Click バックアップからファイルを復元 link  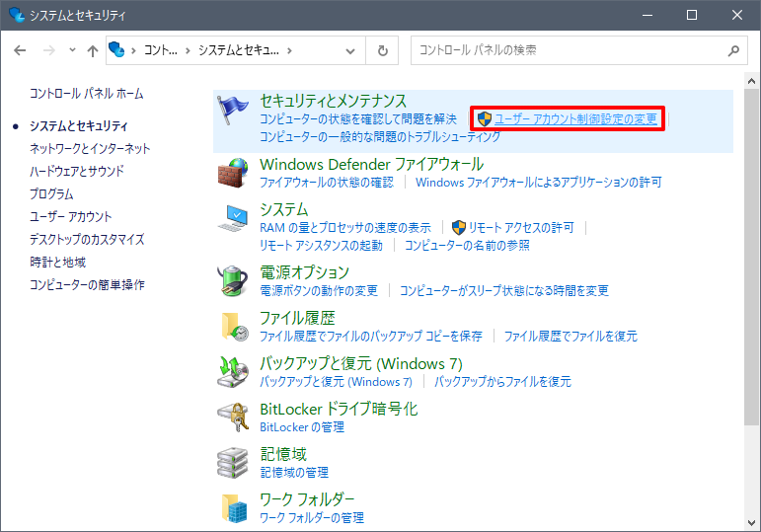pyautogui.click(x=502, y=381)
